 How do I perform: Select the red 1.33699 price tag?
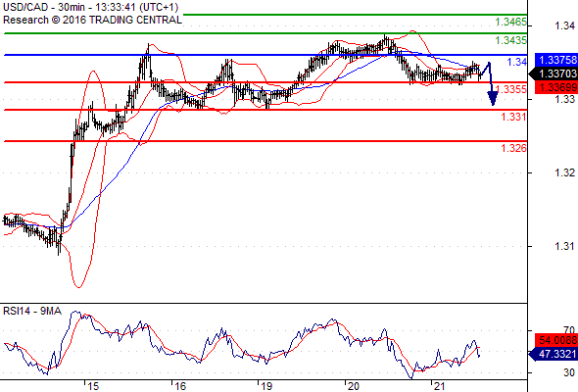pos(556,87)
